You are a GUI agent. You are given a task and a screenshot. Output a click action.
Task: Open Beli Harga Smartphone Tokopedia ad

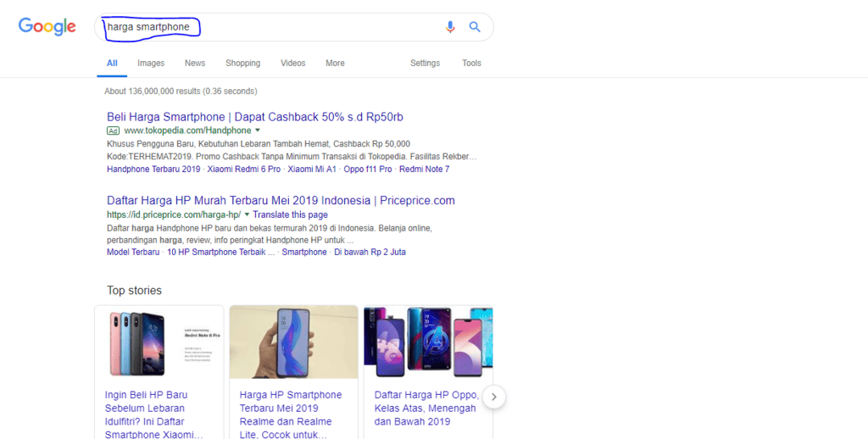pos(255,117)
